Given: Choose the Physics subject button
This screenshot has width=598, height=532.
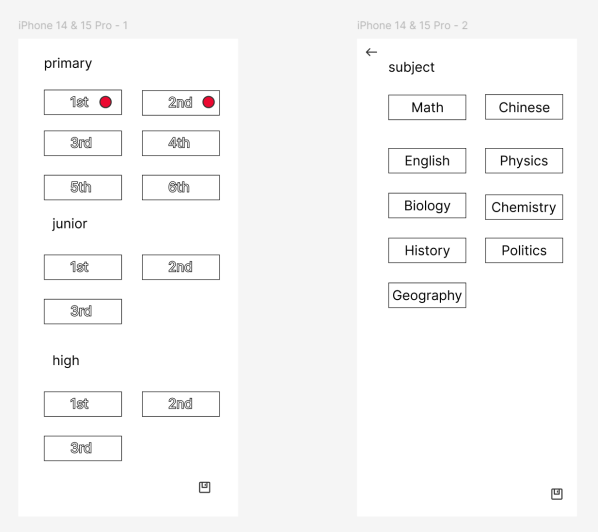Looking at the screenshot, I should (x=524, y=161).
